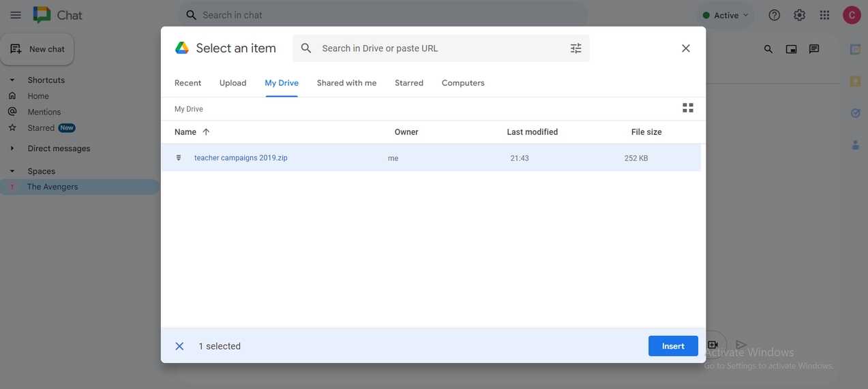The image size is (868, 389).
Task: Focus the Search in Drive field
Action: [x=436, y=48]
